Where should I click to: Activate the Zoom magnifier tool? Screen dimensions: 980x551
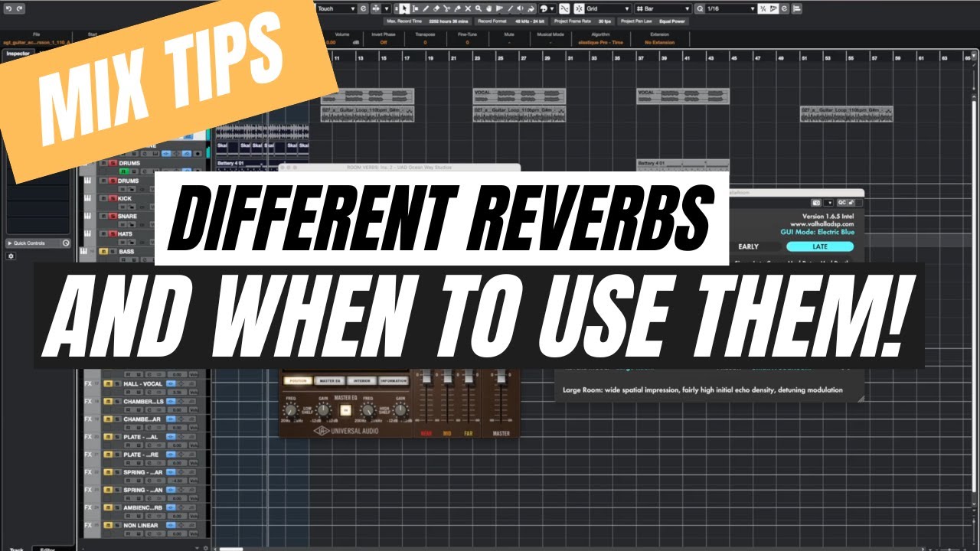click(479, 8)
